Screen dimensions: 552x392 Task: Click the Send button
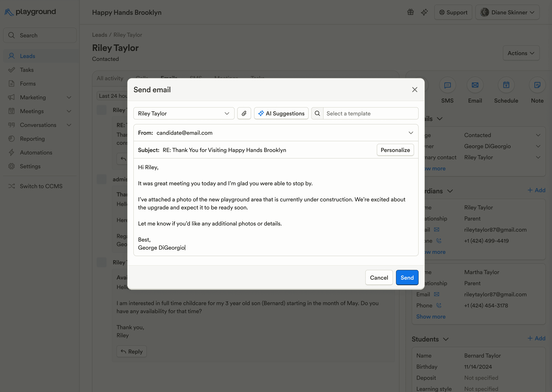pyautogui.click(x=407, y=277)
